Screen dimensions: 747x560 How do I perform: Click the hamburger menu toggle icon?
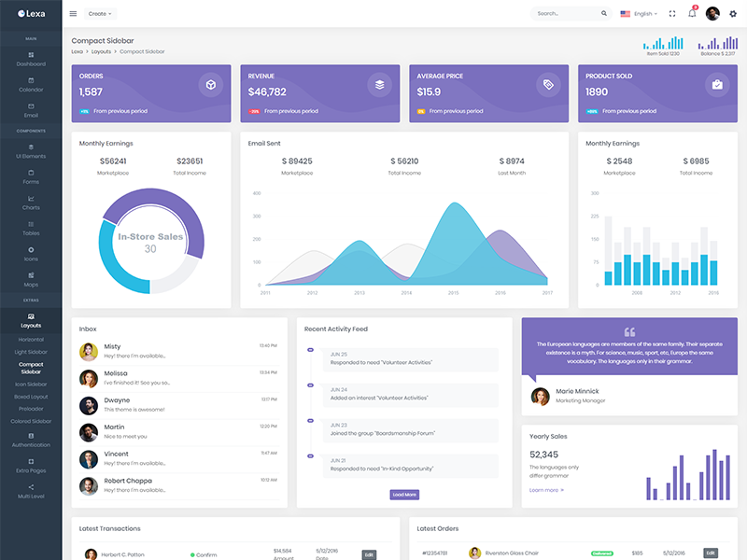pyautogui.click(x=74, y=14)
